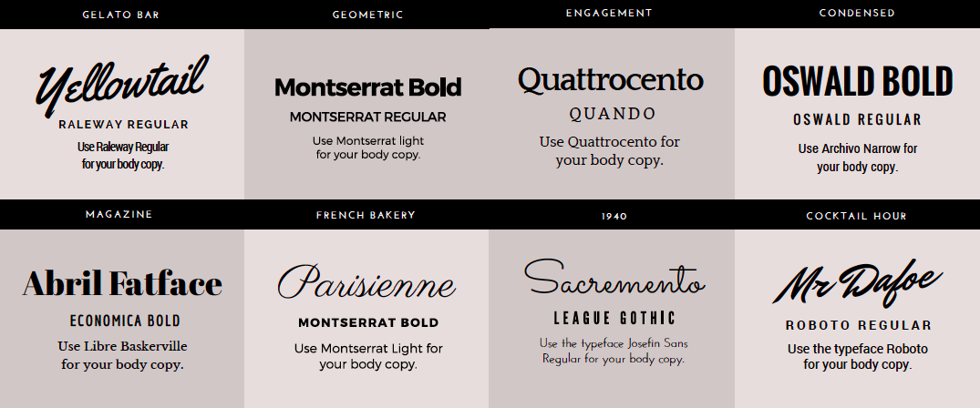Select the OSWALD BOLD heading
This screenshot has width=980, height=408.
tap(858, 81)
